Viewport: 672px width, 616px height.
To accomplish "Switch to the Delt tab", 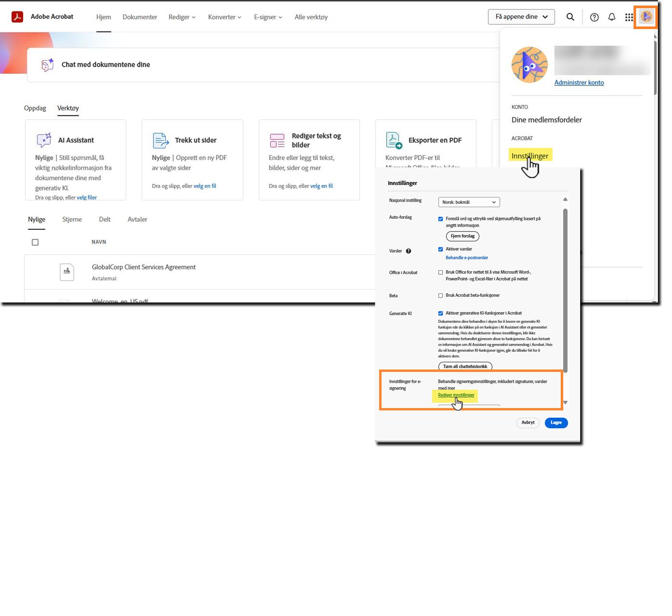I will click(x=105, y=220).
